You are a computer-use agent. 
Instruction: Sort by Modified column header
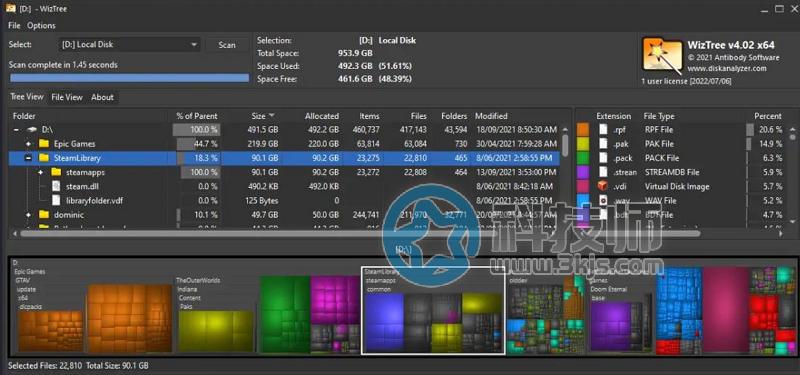[491, 116]
